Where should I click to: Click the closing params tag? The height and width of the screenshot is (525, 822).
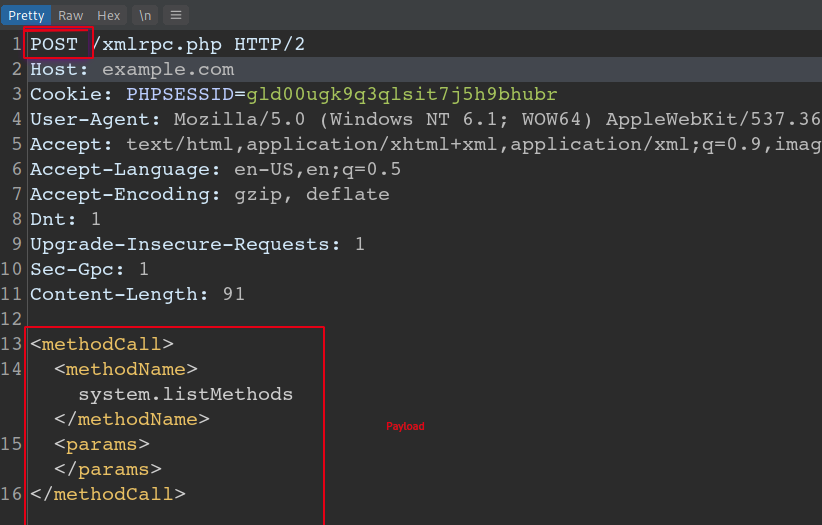[107, 469]
